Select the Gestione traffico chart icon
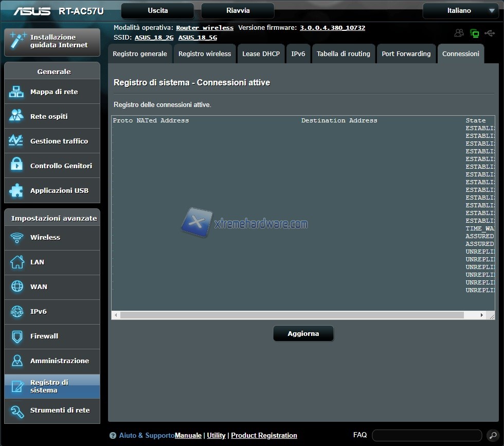This screenshot has width=504, height=446. 16,141
